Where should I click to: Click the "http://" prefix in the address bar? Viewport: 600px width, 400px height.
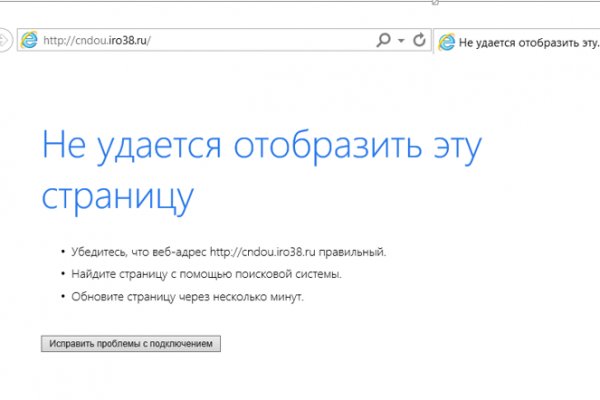click(x=55, y=41)
